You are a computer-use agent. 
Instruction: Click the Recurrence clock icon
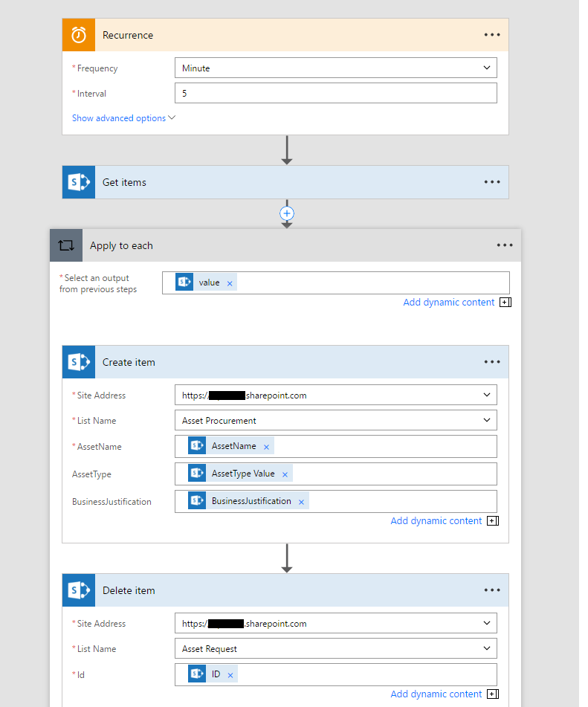[x=78, y=34]
